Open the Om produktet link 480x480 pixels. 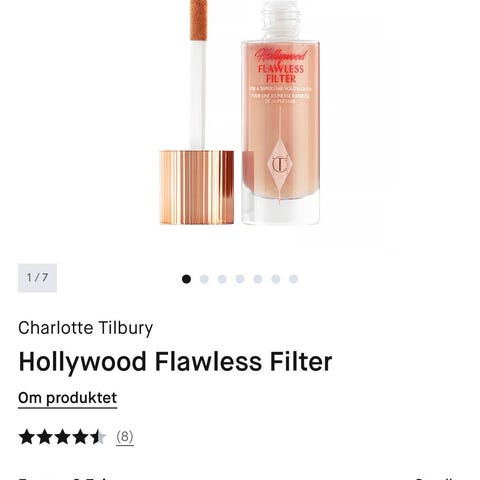(68, 398)
